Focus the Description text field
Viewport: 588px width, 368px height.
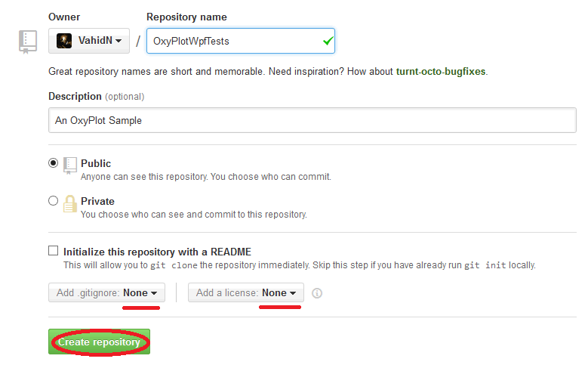point(312,120)
